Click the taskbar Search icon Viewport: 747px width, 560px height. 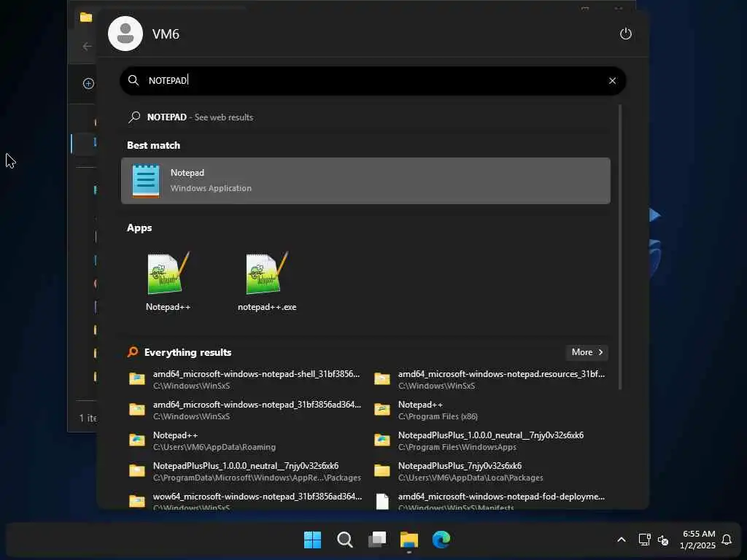click(x=345, y=540)
